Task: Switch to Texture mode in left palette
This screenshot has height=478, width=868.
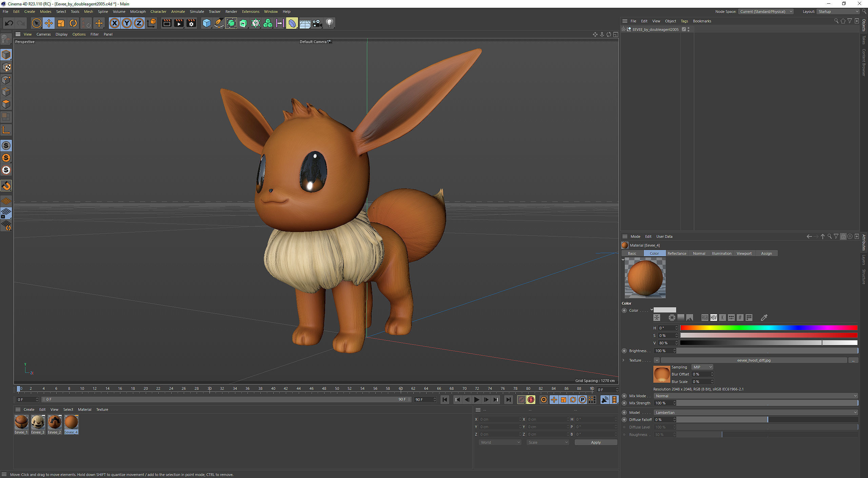Action: pyautogui.click(x=6, y=67)
